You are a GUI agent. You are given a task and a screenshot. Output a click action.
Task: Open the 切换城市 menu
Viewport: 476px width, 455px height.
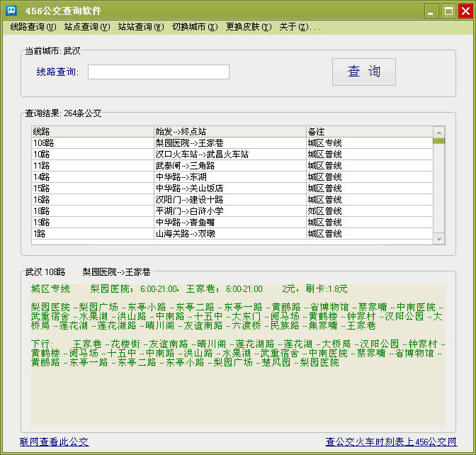[x=194, y=27]
